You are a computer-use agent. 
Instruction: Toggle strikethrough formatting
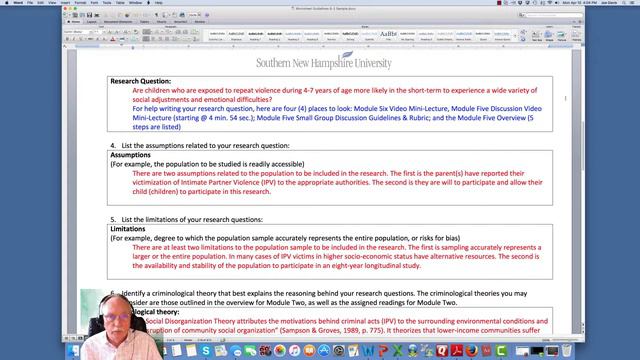[91, 39]
